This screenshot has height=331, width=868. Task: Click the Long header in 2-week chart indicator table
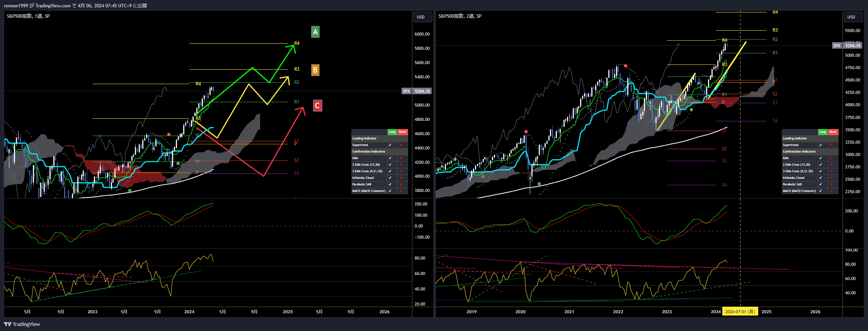point(822,132)
